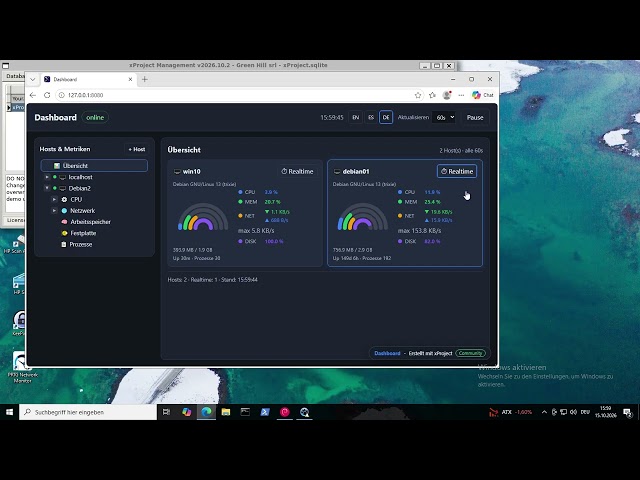
Task: Close the Dashboard browser tab
Action: tap(130, 79)
